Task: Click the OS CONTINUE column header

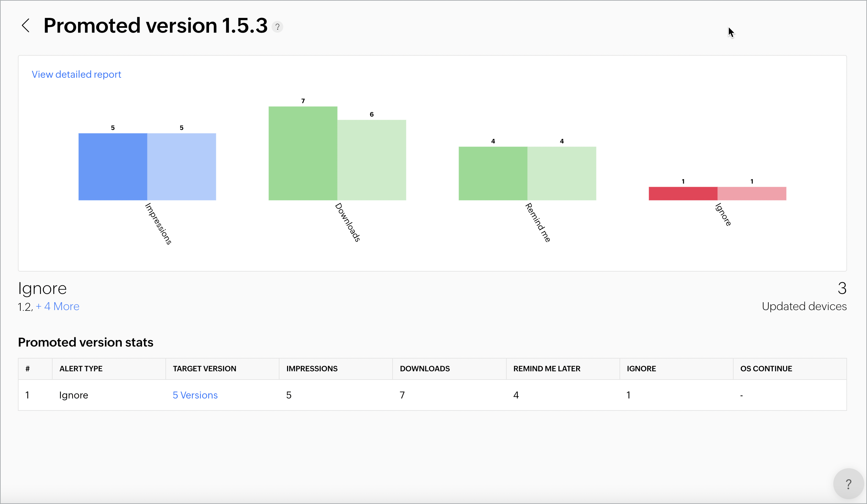Action: [x=766, y=369]
